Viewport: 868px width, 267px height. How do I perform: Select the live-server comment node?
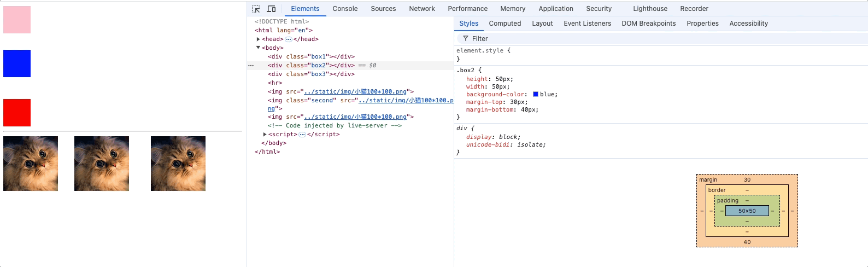[x=335, y=126]
